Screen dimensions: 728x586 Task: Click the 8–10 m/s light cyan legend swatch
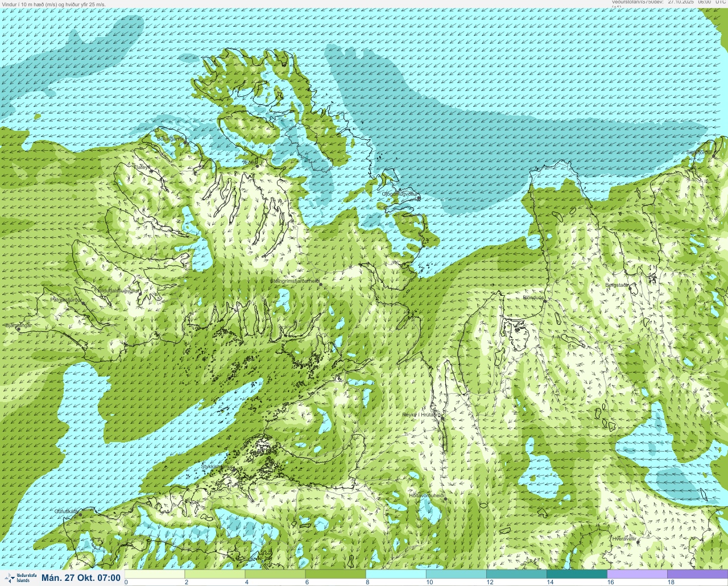coord(396,574)
